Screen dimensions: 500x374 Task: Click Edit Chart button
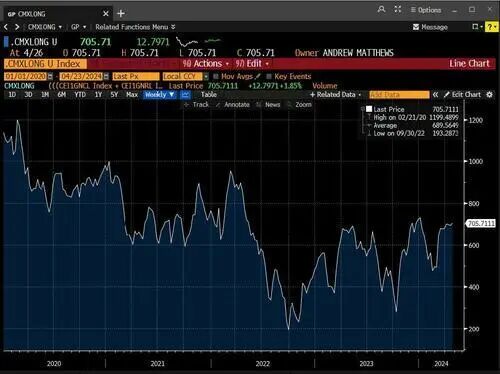click(x=462, y=95)
